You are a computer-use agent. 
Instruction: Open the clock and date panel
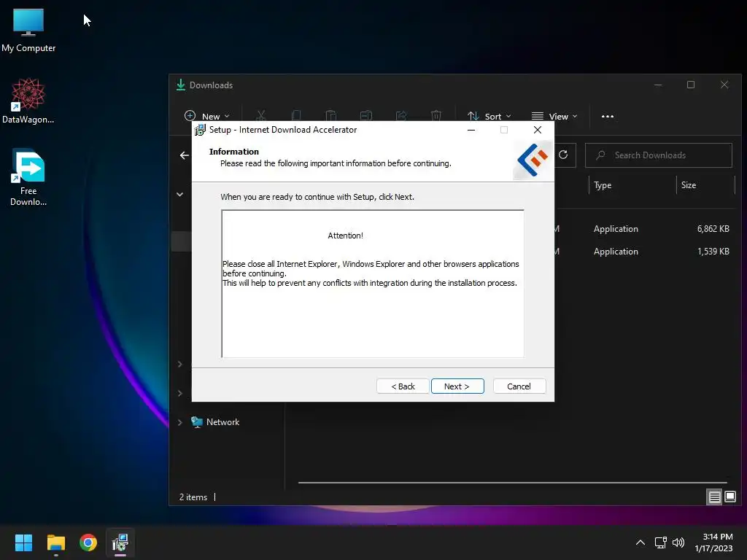click(x=713, y=542)
